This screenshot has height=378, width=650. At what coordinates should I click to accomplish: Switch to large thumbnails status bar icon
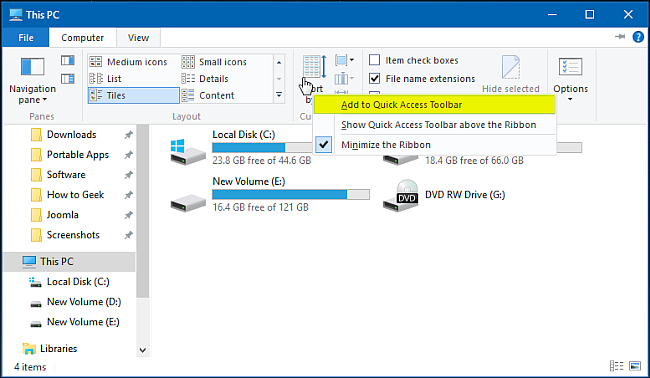635,366
